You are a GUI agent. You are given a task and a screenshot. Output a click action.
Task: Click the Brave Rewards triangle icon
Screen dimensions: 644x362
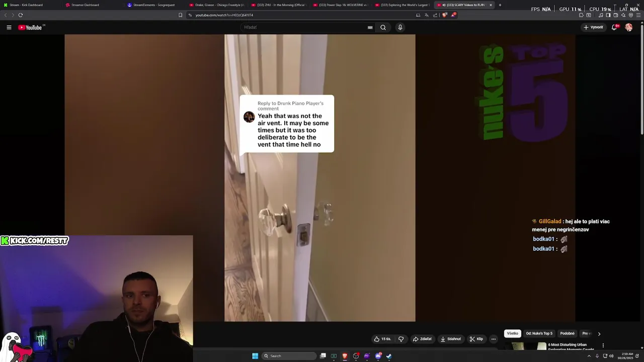(453, 15)
